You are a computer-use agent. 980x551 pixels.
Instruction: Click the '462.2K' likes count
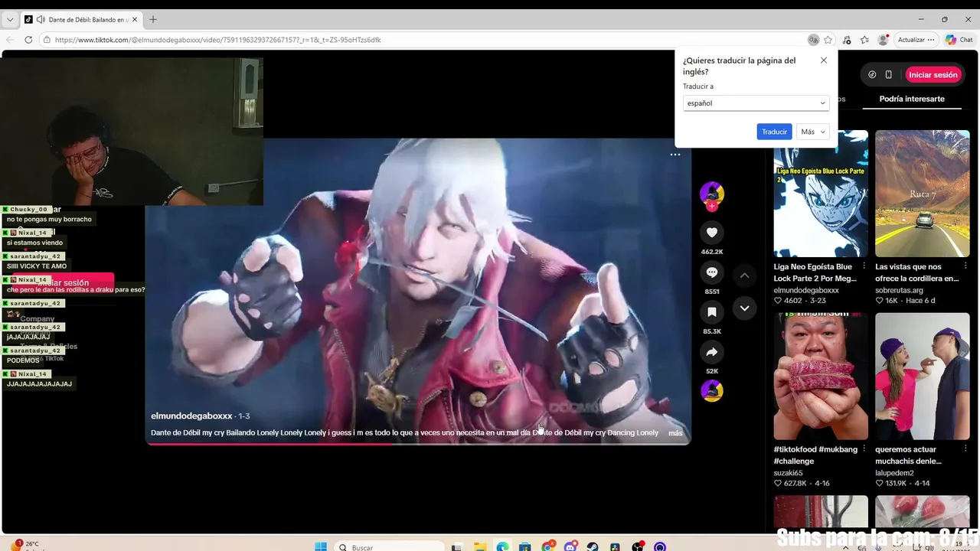tap(712, 252)
